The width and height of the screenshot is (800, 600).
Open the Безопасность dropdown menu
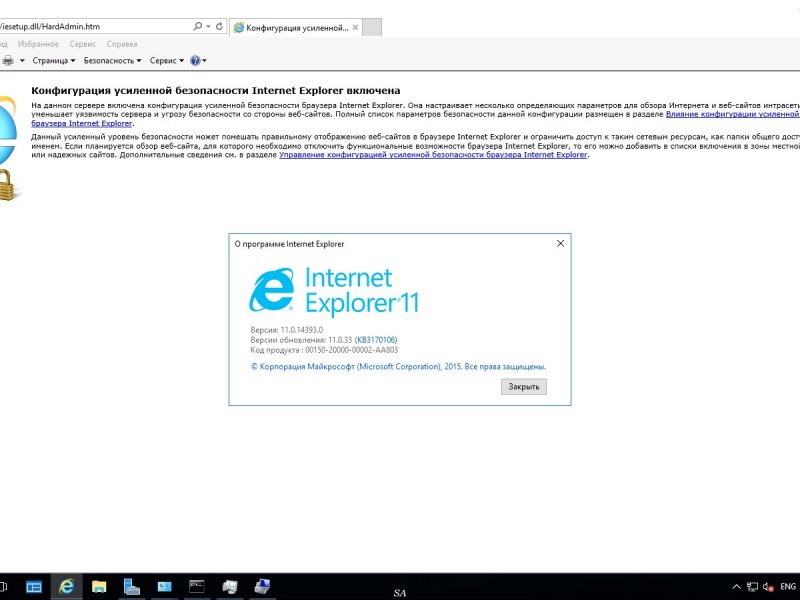[x=112, y=61]
